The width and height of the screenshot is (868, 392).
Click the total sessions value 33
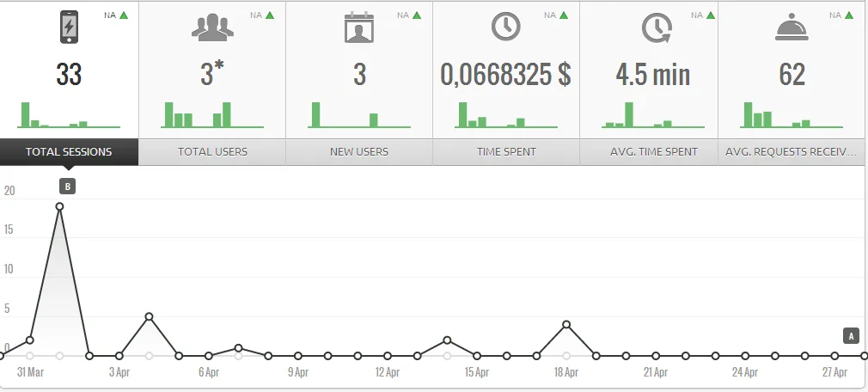69,74
